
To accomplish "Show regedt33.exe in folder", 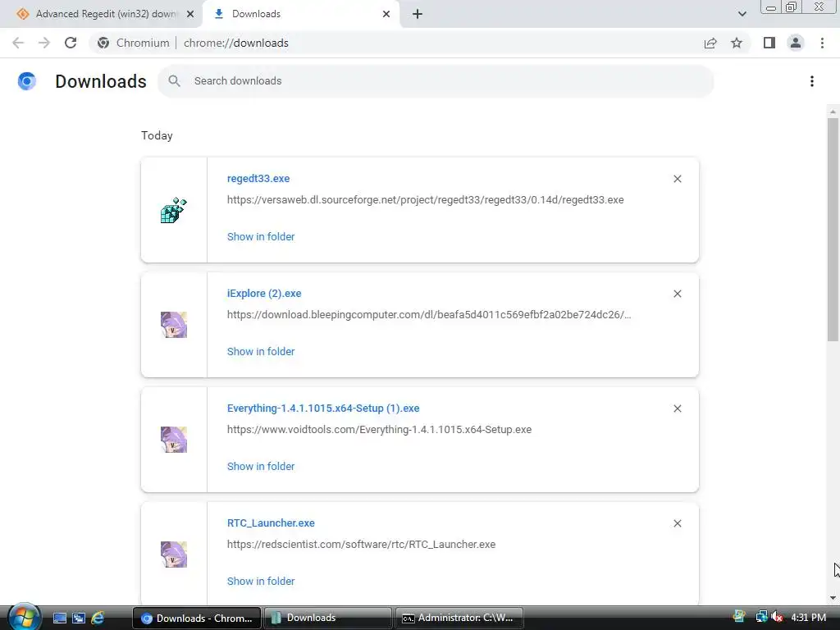I will point(261,237).
